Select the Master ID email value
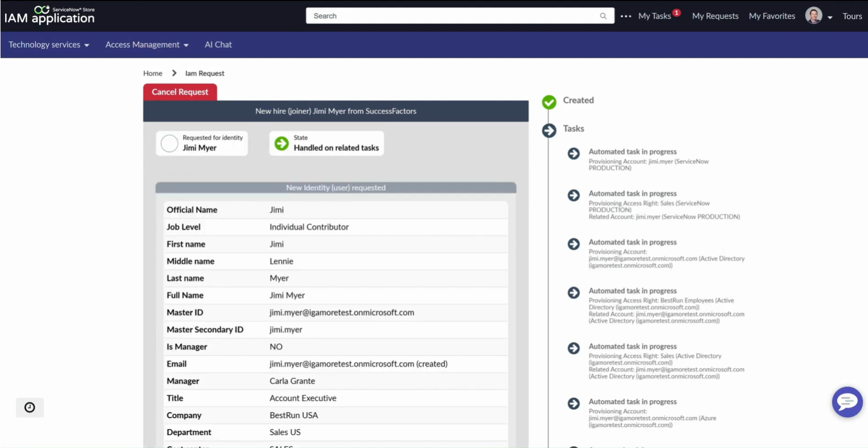This screenshot has height=448, width=868. click(342, 312)
